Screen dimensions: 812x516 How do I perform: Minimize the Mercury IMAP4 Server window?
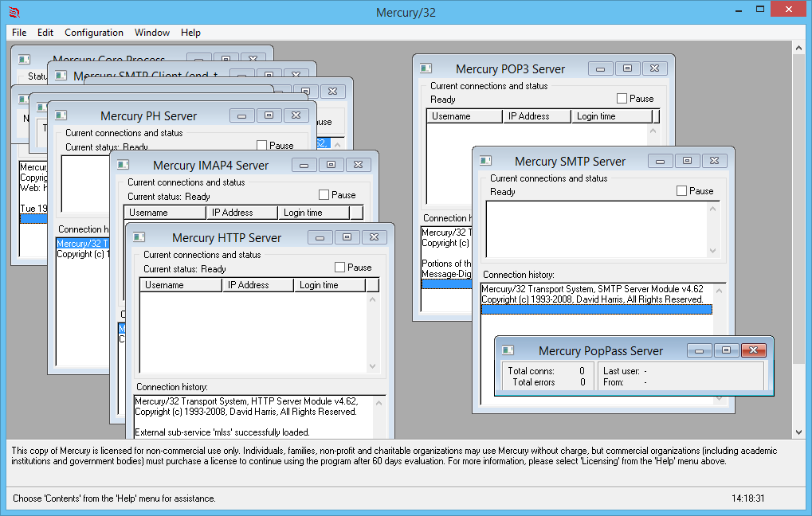[304, 165]
